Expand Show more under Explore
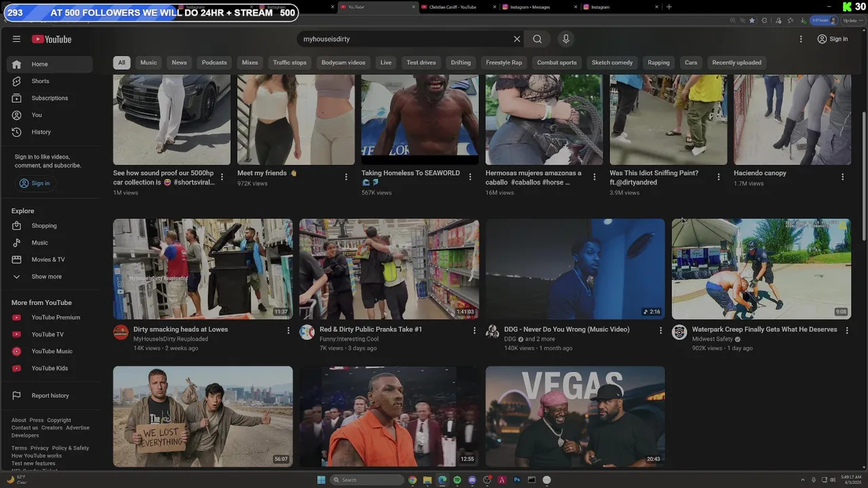The width and height of the screenshot is (868, 488). 50,277
